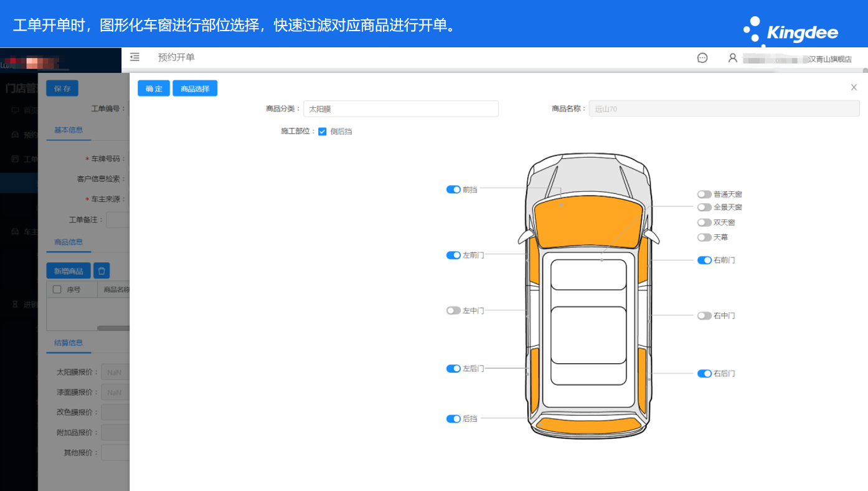Image resolution: width=868 pixels, height=491 pixels.
Task: Click the sidebar collapse menu icon
Action: 134,57
